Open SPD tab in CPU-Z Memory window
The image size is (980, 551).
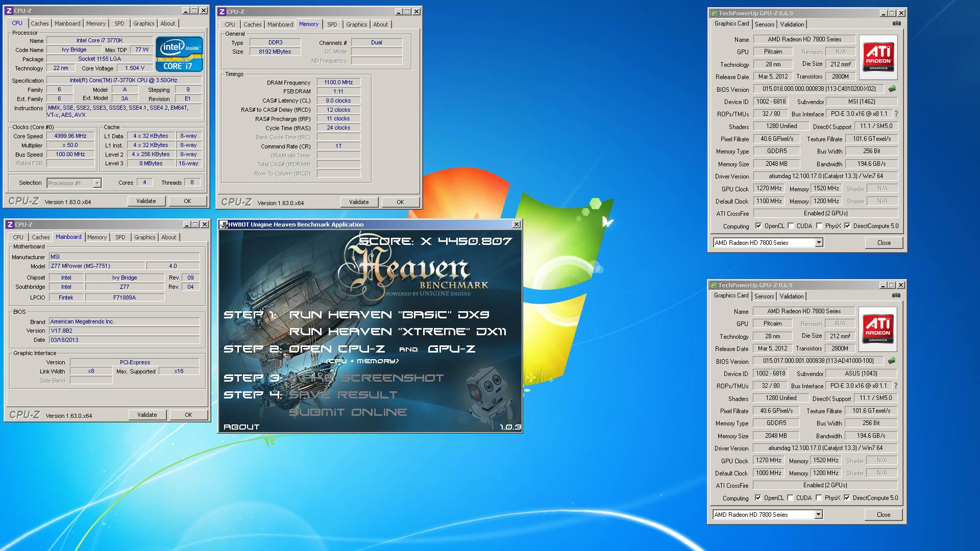point(332,24)
